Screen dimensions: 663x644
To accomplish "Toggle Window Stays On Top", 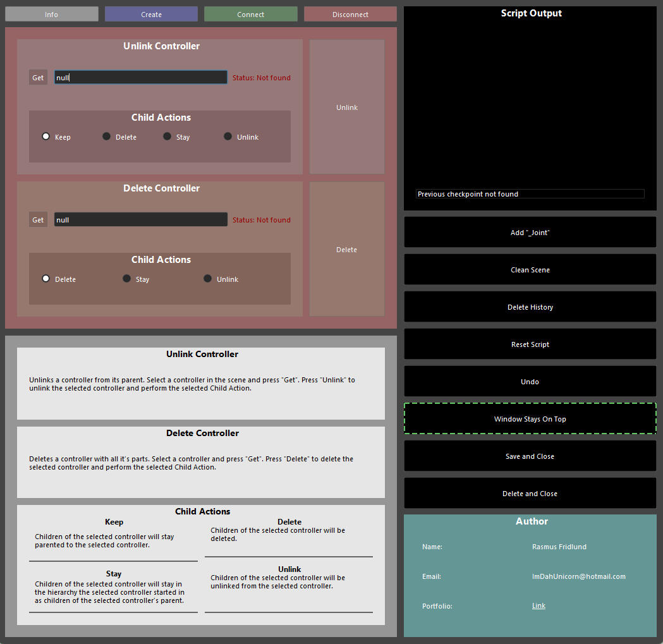I will (530, 419).
